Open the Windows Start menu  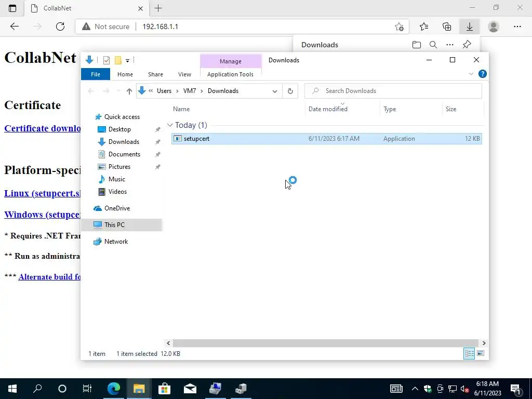click(x=12, y=389)
